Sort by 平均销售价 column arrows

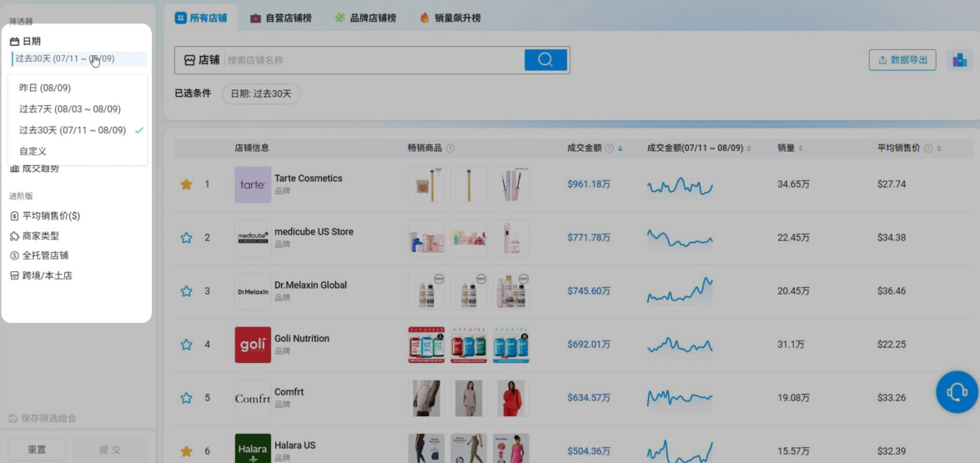click(939, 148)
